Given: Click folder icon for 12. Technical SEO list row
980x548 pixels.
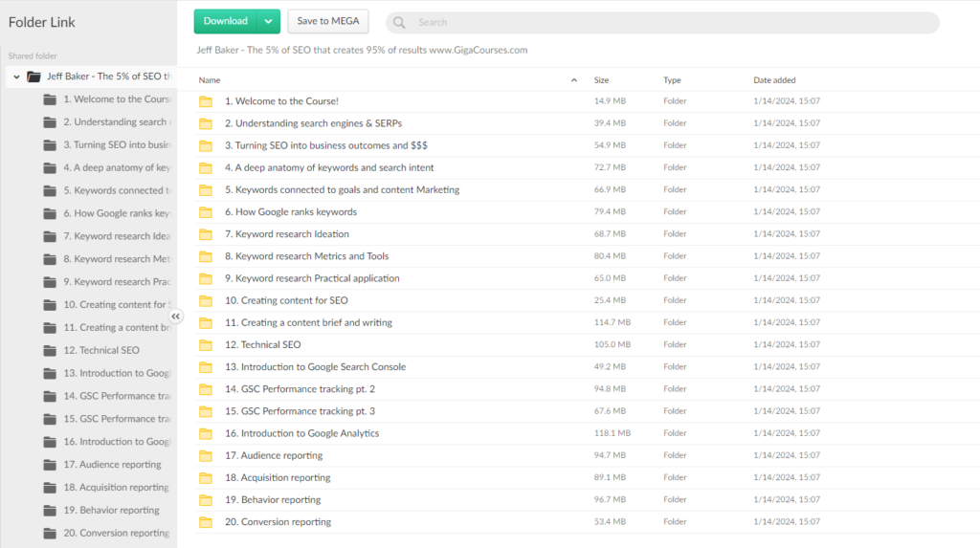Looking at the screenshot, I should point(206,345).
